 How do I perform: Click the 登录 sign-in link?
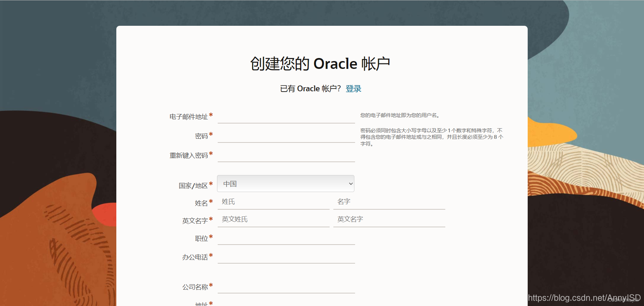(353, 89)
